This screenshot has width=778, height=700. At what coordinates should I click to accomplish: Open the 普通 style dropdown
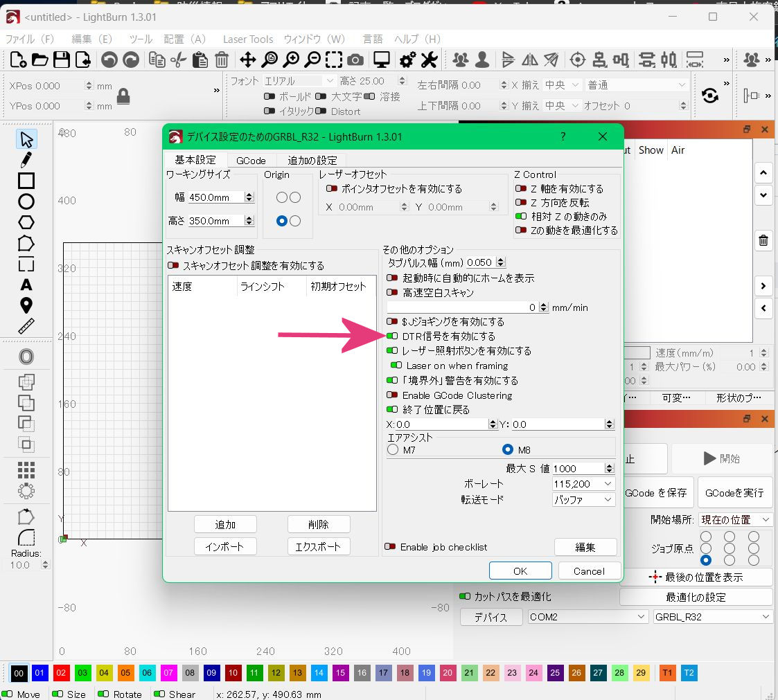coord(637,85)
